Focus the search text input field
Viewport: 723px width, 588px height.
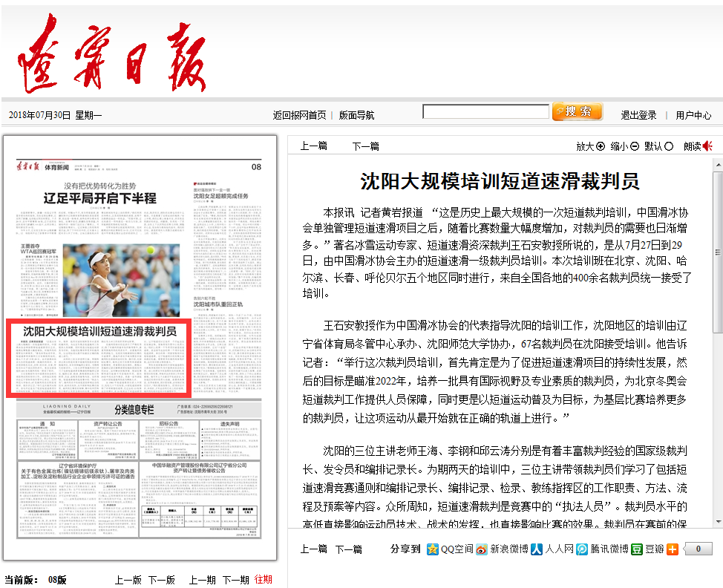click(x=485, y=112)
